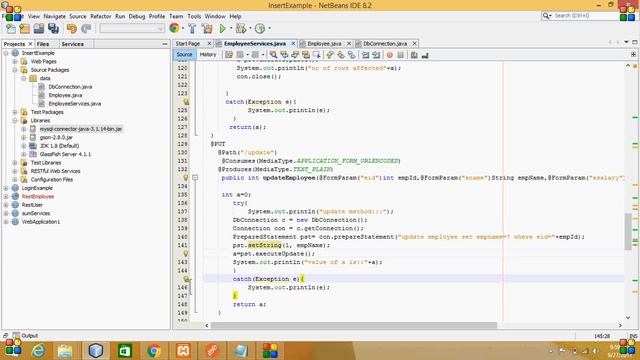Expand the RESTful Web Services node

(15, 171)
